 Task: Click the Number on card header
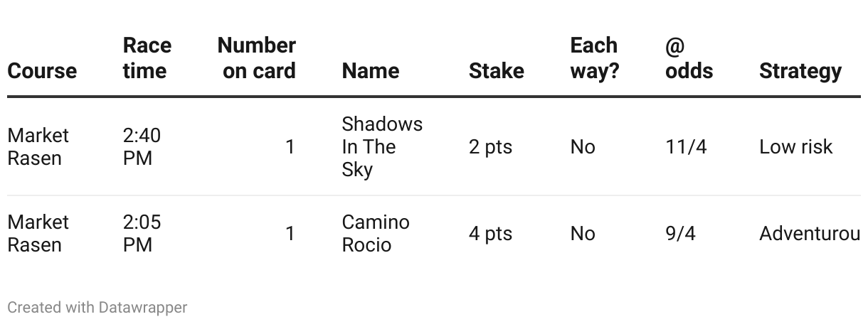[257, 58]
